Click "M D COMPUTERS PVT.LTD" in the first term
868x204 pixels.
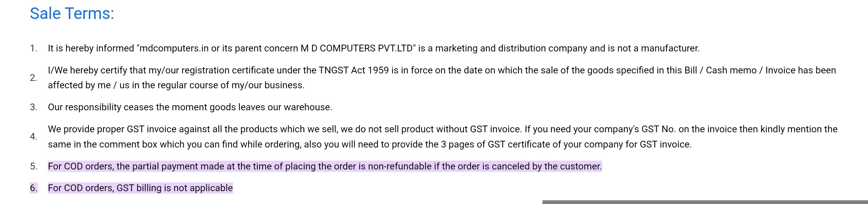[x=357, y=48]
